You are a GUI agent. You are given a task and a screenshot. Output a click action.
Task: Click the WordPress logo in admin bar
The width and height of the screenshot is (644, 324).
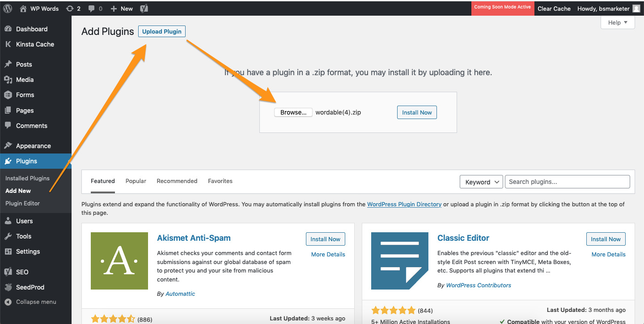coord(8,9)
